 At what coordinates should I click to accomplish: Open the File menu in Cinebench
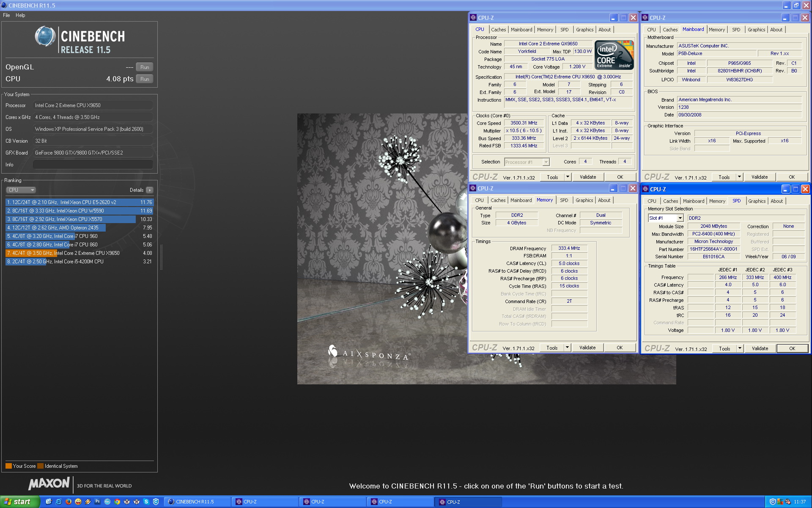pos(6,15)
